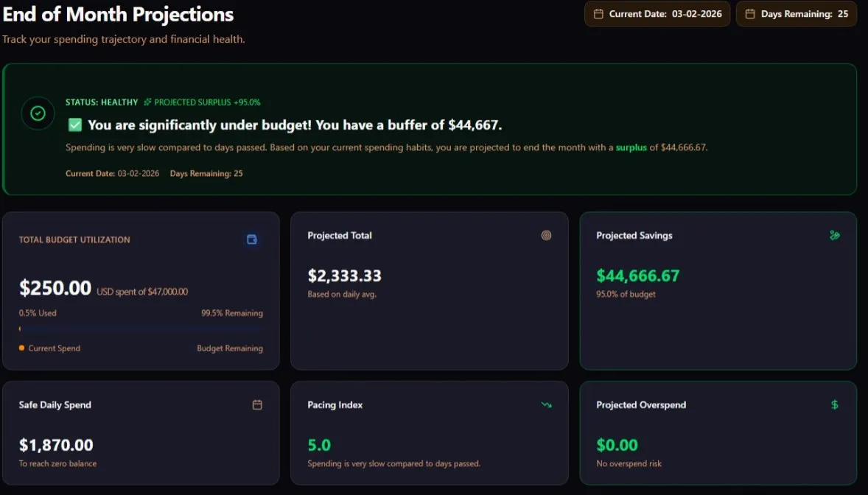Click the calendar icon on Safe Daily Spend
This screenshot has height=495, width=868.
pyautogui.click(x=257, y=404)
